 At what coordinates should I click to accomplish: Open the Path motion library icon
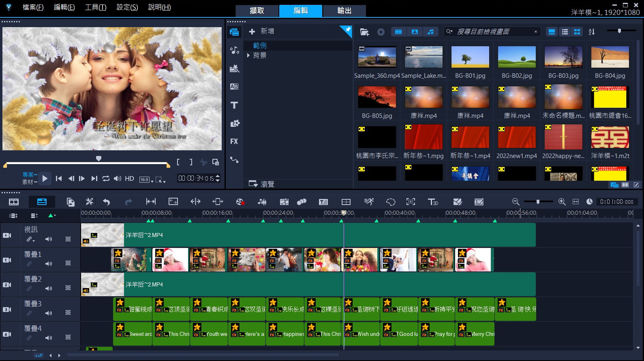(234, 160)
